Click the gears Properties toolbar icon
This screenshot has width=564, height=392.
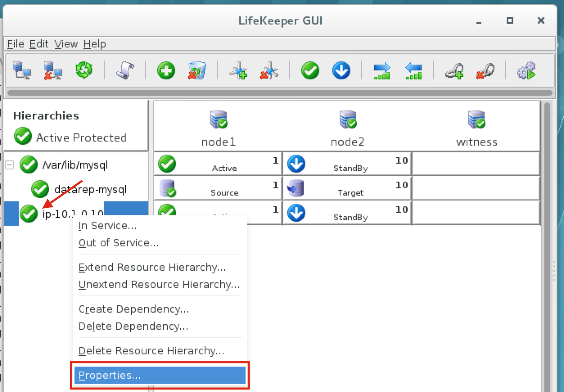point(526,70)
